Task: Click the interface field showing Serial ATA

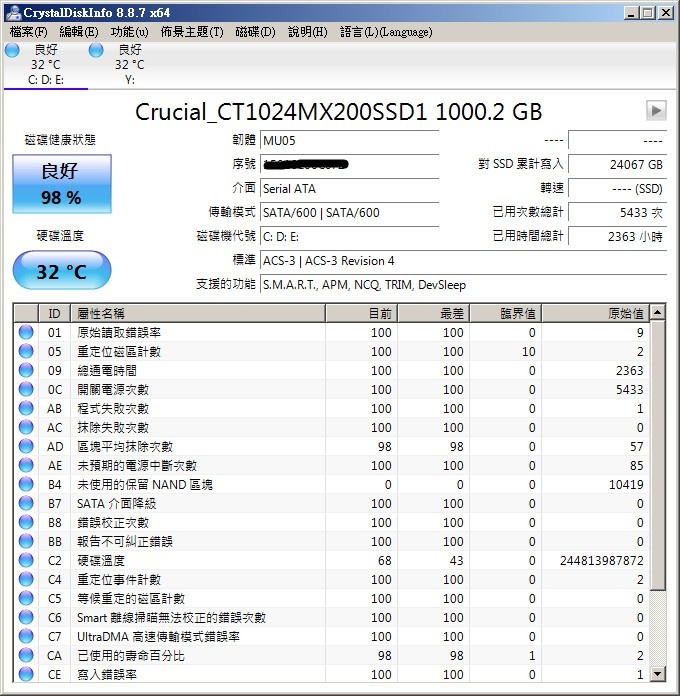Action: 349,189
